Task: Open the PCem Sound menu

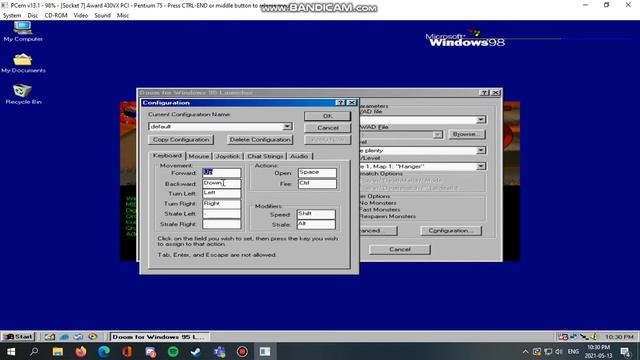Action: [x=102, y=16]
